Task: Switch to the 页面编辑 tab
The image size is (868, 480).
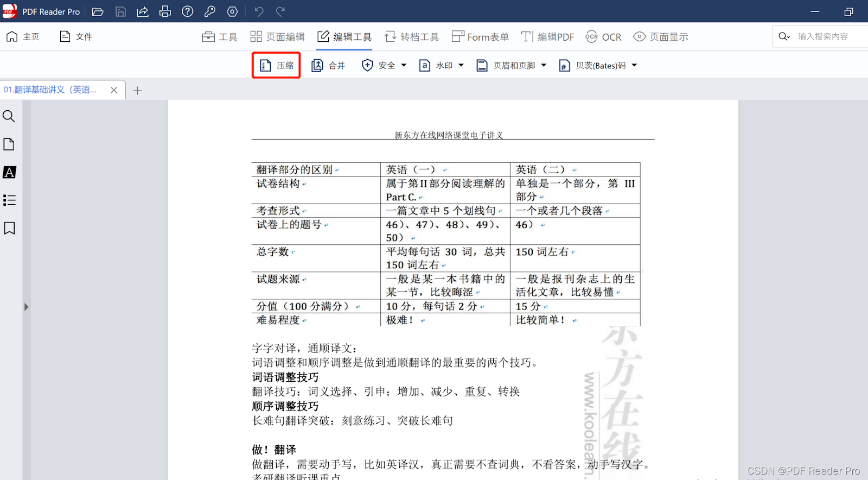Action: (277, 37)
